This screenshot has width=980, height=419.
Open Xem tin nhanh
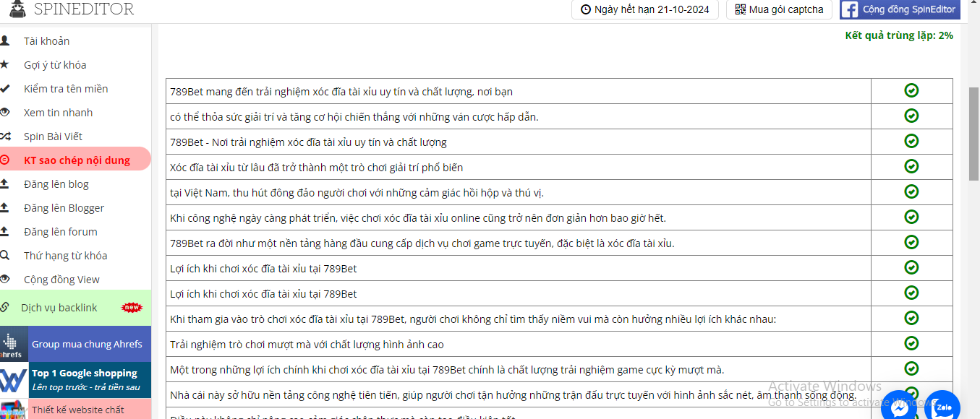click(58, 113)
